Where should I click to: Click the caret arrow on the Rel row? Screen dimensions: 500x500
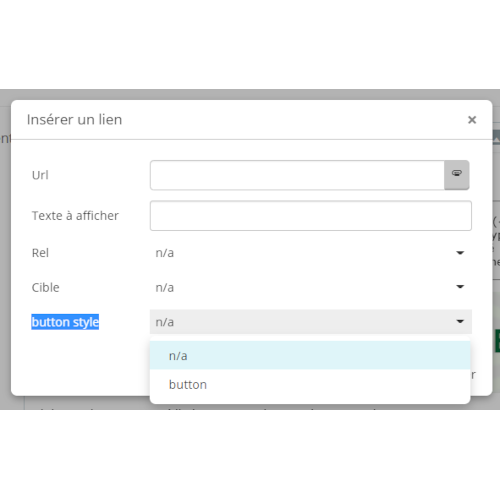click(460, 253)
